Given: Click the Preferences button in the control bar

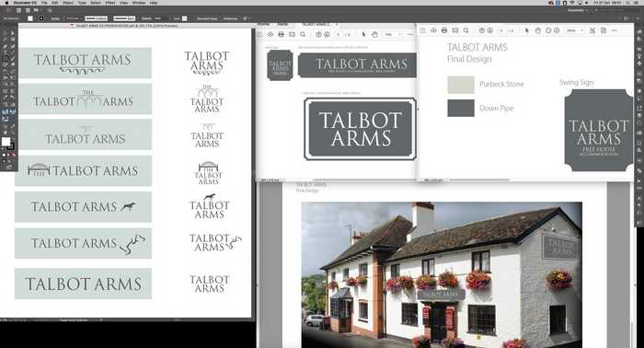Looking at the screenshot, I should [x=230, y=18].
